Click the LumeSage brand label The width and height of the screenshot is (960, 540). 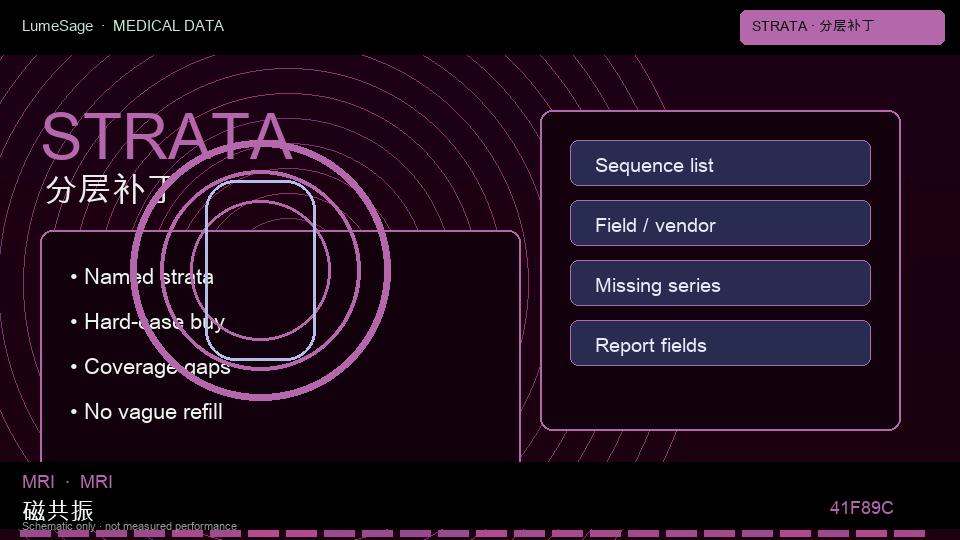pos(58,26)
